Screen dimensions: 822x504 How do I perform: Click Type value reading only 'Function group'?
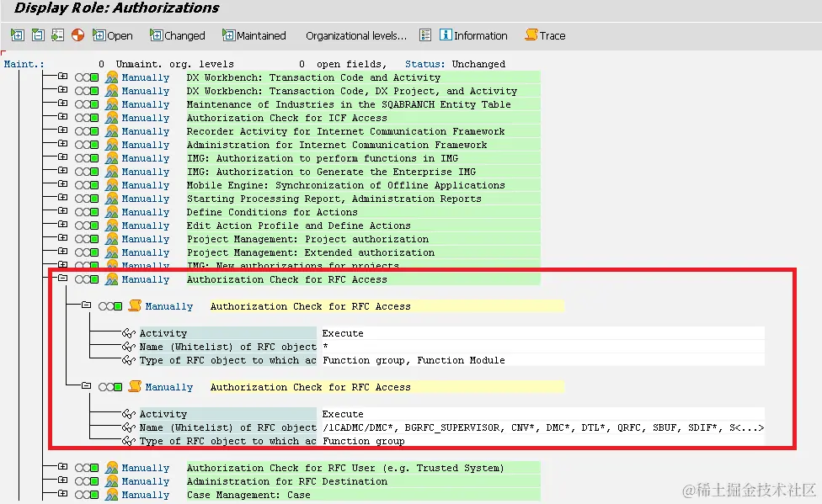[x=363, y=441]
